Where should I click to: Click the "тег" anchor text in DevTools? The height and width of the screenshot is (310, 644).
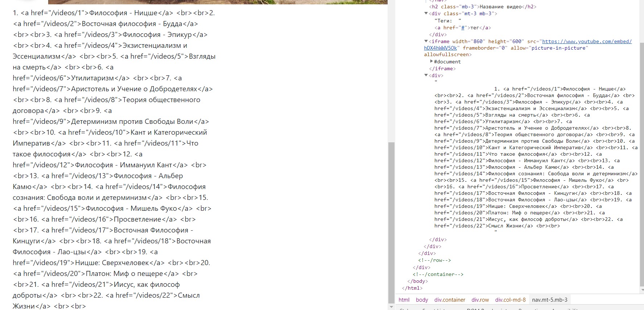475,28
